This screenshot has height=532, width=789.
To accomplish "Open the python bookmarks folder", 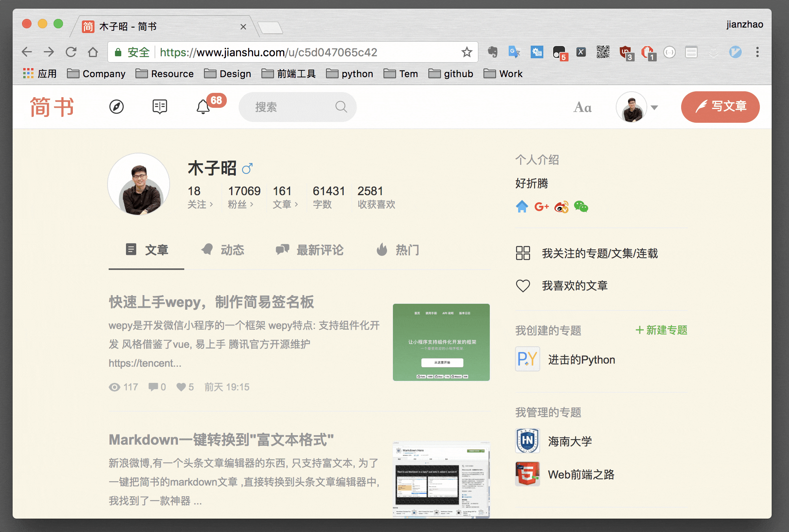I will 350,74.
